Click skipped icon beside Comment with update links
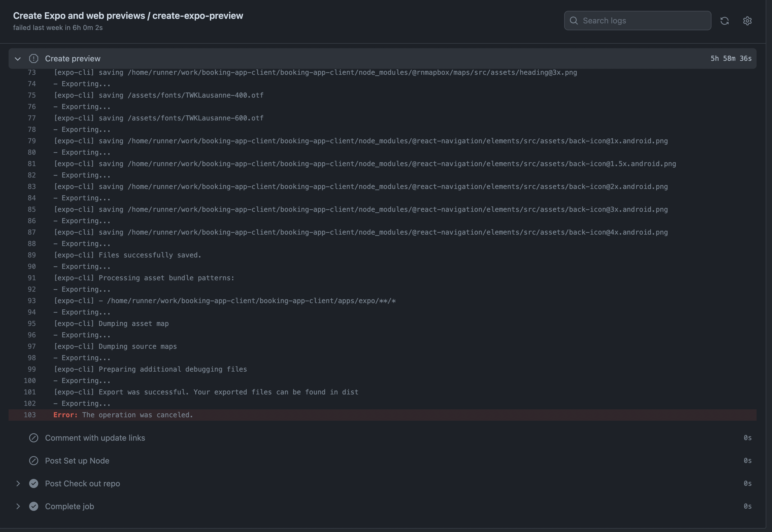The height and width of the screenshot is (532, 772). click(34, 438)
